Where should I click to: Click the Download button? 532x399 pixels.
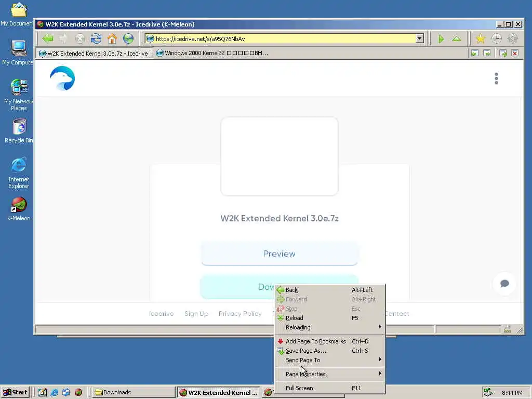point(237,287)
